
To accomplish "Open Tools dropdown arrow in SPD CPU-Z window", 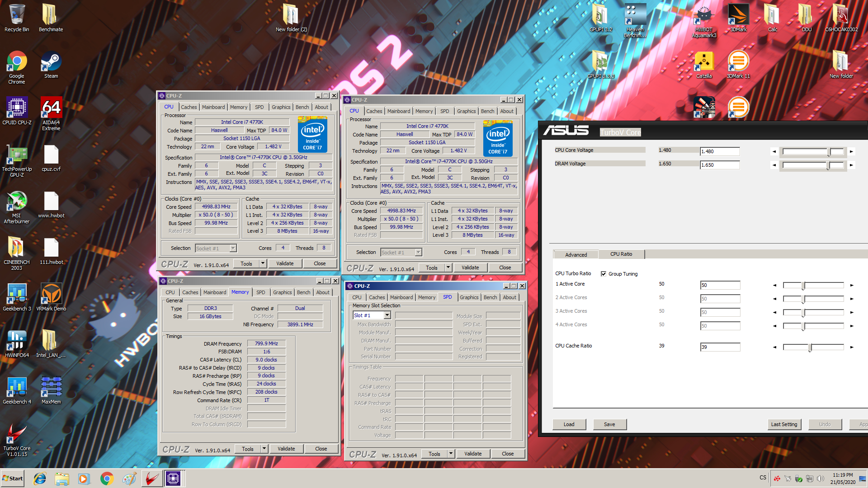I will (451, 454).
